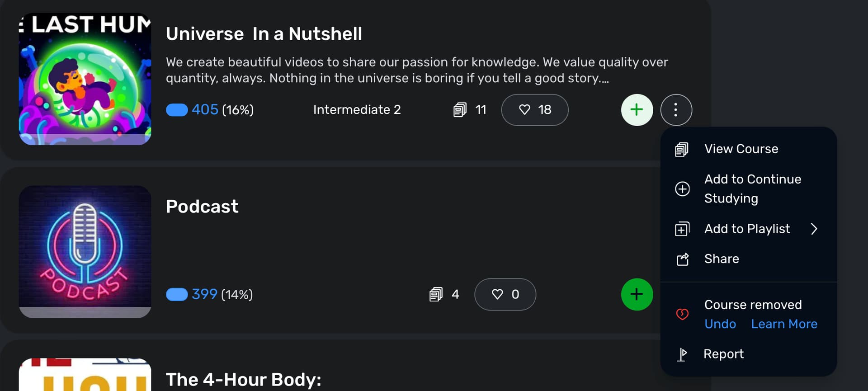
Task: Undo the course removal
Action: (720, 324)
